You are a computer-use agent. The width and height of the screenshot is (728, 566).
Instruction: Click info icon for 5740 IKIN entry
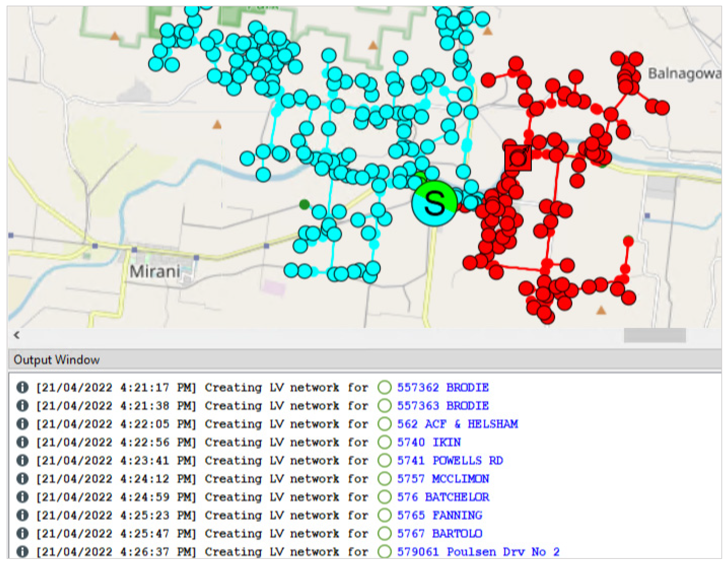tap(22, 442)
